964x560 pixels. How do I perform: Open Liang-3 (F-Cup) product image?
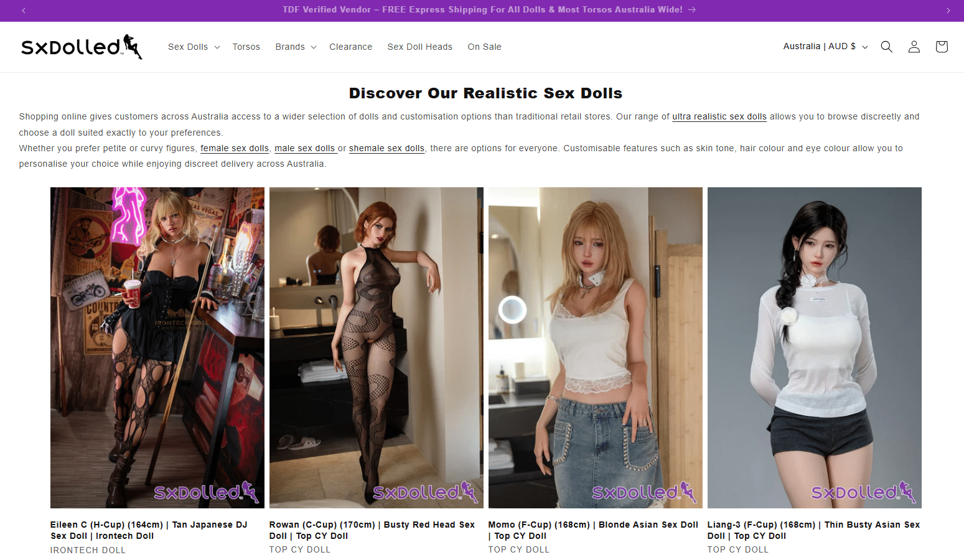815,348
